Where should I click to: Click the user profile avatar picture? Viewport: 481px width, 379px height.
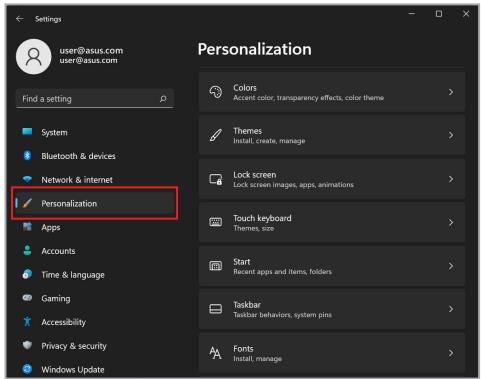34,57
